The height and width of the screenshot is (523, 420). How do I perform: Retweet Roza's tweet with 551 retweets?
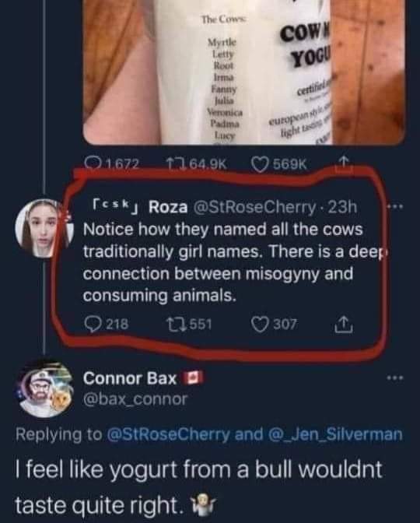189,325
